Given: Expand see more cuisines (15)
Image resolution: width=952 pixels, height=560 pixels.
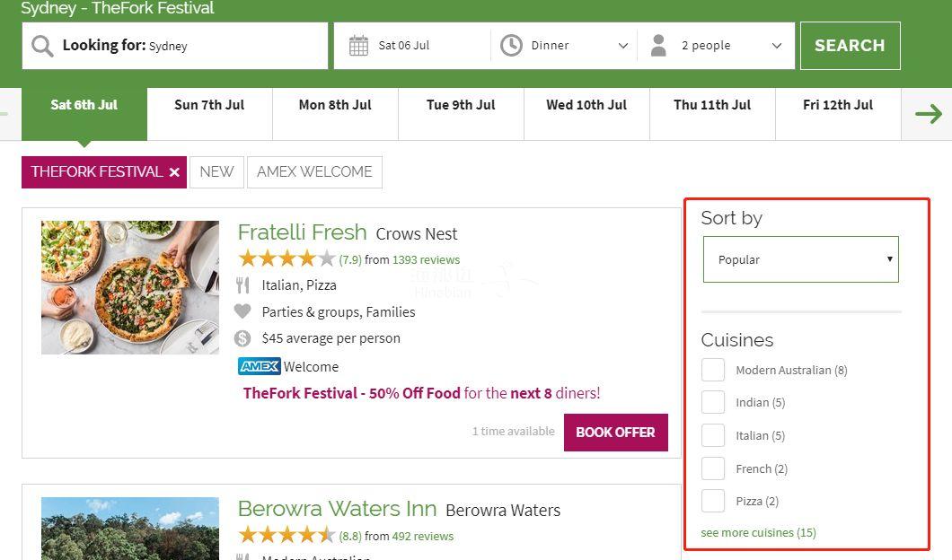Looking at the screenshot, I should pyautogui.click(x=758, y=533).
